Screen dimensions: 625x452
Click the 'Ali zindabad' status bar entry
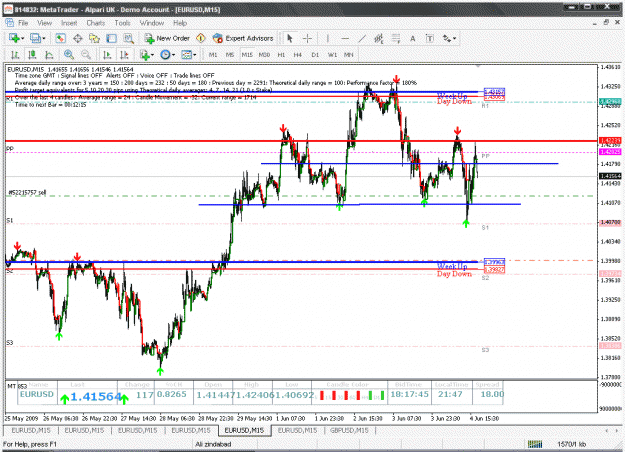[213, 444]
